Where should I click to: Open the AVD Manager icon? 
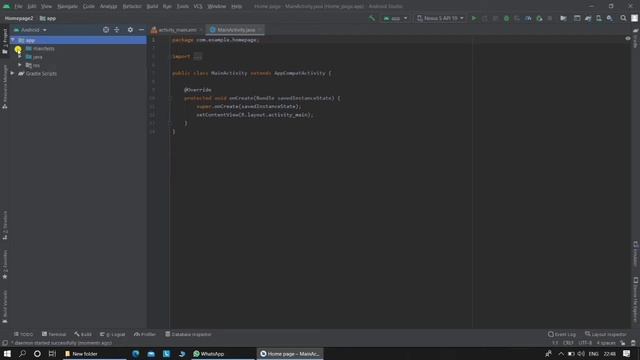coord(599,18)
